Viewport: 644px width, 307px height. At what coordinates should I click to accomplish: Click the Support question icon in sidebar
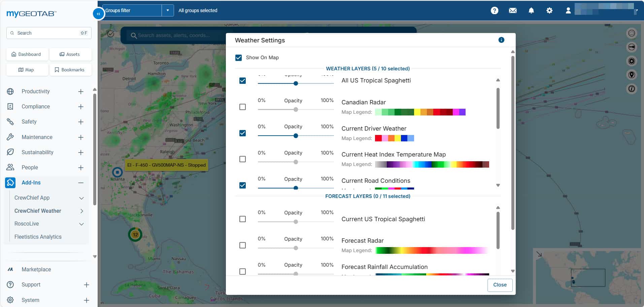10,285
